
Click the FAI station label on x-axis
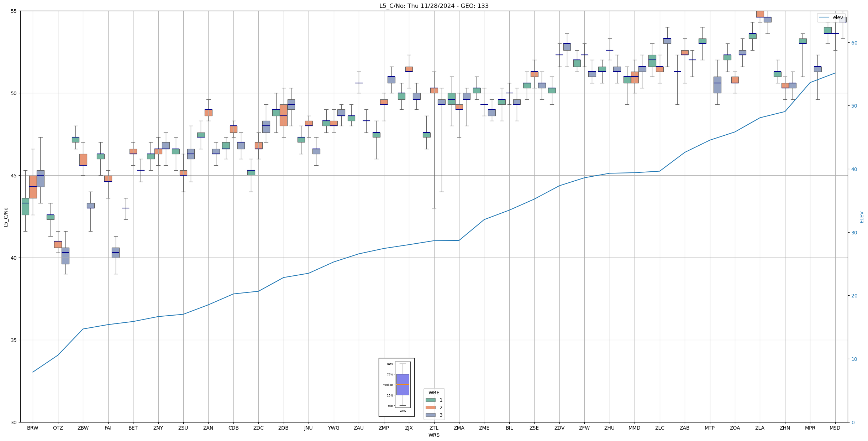[x=108, y=428]
